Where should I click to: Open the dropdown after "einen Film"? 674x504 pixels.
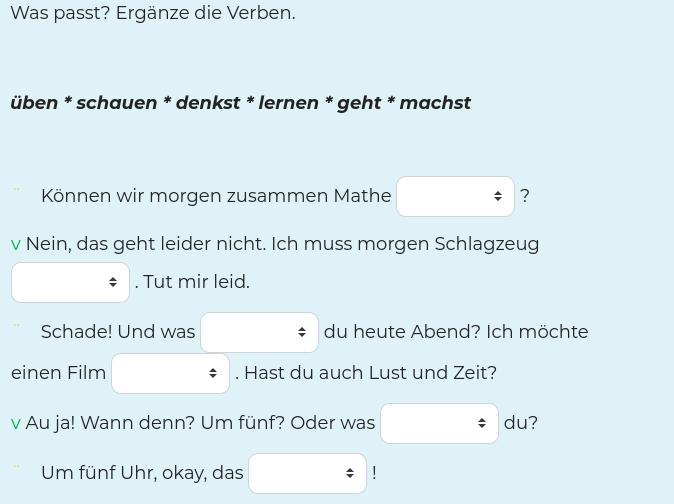coord(170,373)
